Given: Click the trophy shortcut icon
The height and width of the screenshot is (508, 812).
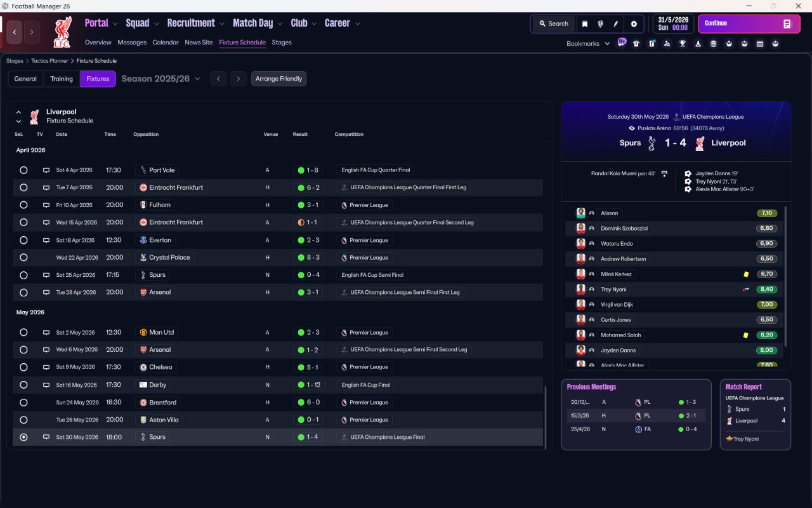Looking at the screenshot, I should (683, 44).
